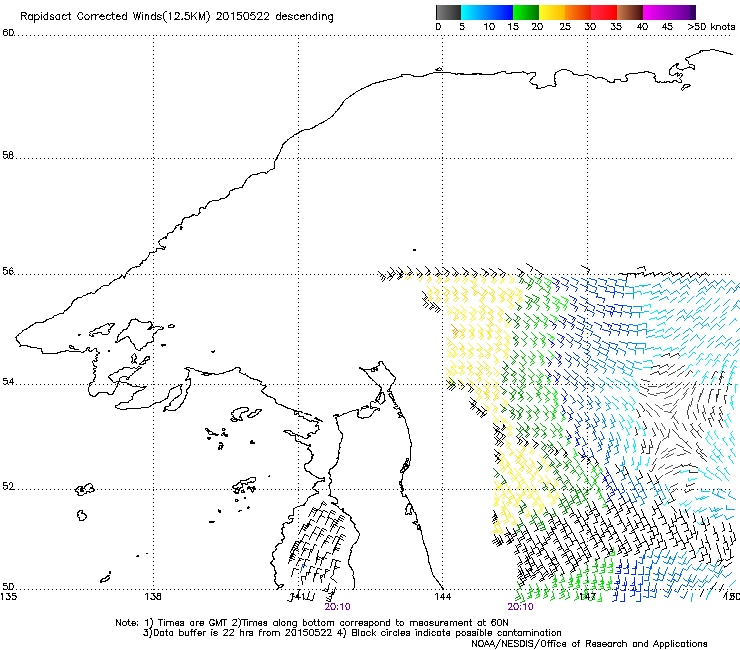Click the yellow 20–25 knots legend segment
The width and height of the screenshot is (740, 650).
[552, 12]
